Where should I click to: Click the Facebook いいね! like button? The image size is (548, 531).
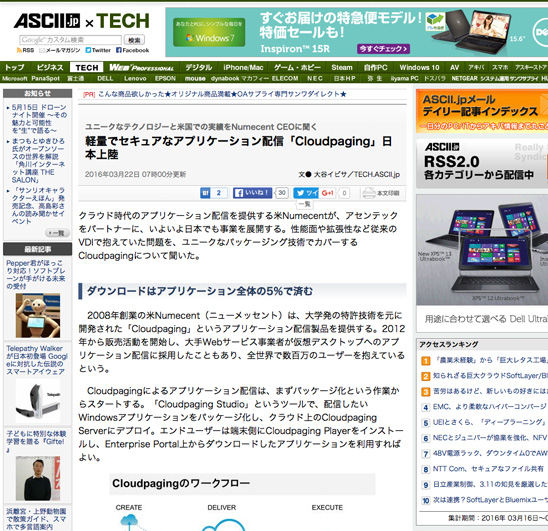[x=253, y=193]
